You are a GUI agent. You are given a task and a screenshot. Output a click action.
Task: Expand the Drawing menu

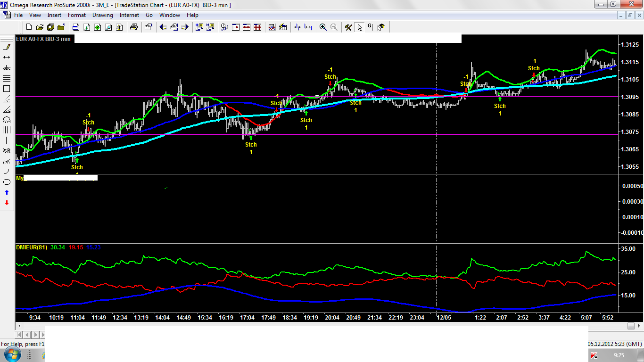pos(102,15)
